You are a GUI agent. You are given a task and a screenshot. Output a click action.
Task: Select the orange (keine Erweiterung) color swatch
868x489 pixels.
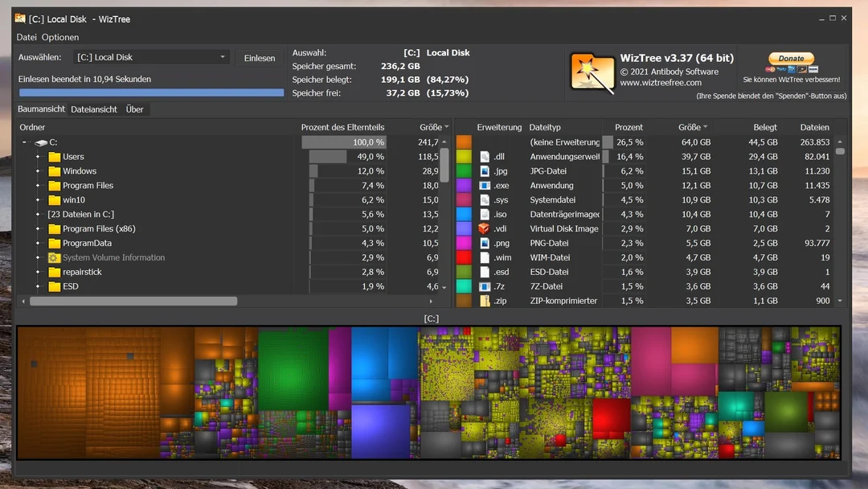pyautogui.click(x=464, y=142)
